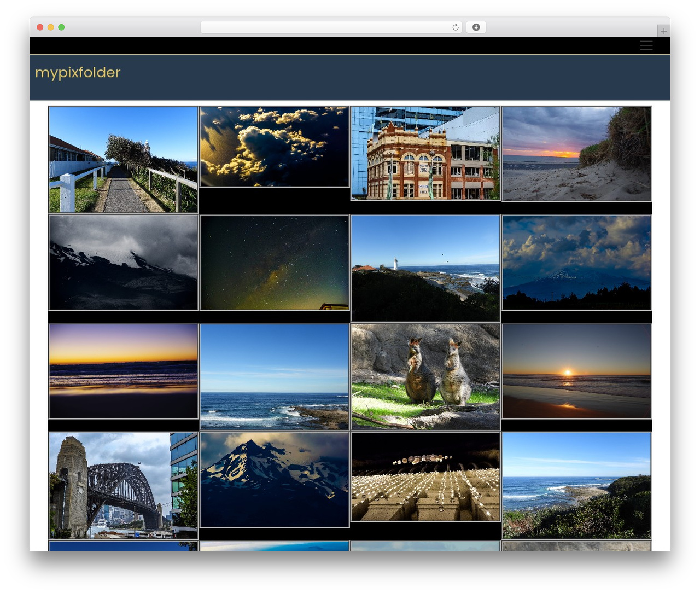This screenshot has height=593, width=700.
Task: Open the rows of glowing lights photo
Action: click(425, 477)
